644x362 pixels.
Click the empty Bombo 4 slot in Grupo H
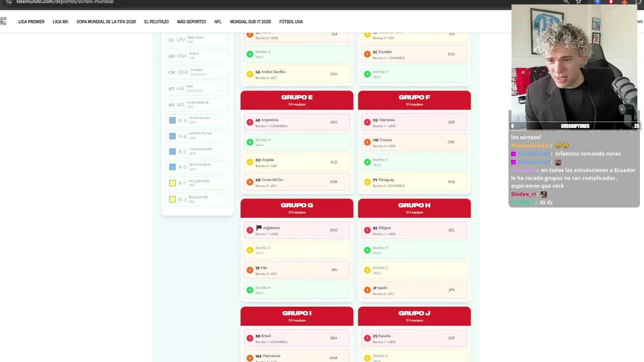[415, 250]
